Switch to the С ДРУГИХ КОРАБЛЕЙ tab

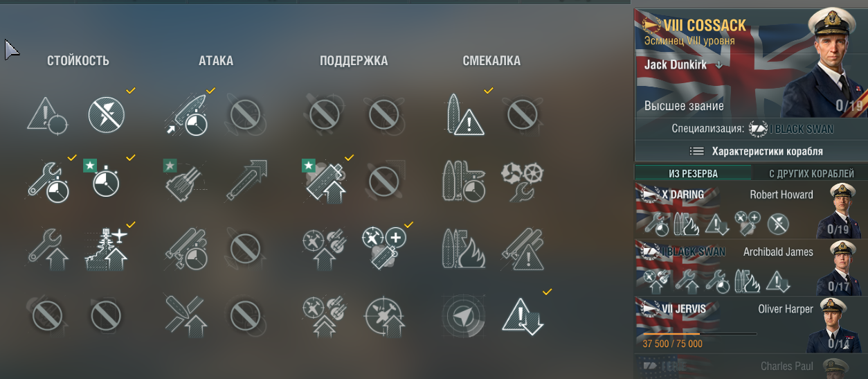[811, 173]
